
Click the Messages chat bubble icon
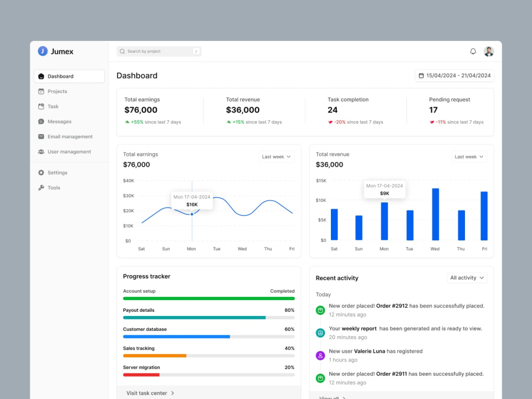(x=41, y=121)
